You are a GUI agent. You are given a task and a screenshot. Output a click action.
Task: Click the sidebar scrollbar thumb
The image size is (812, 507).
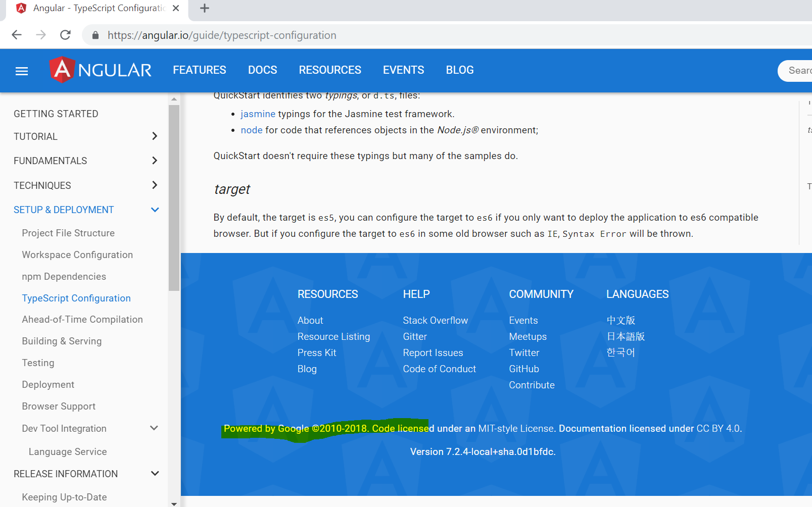click(174, 198)
